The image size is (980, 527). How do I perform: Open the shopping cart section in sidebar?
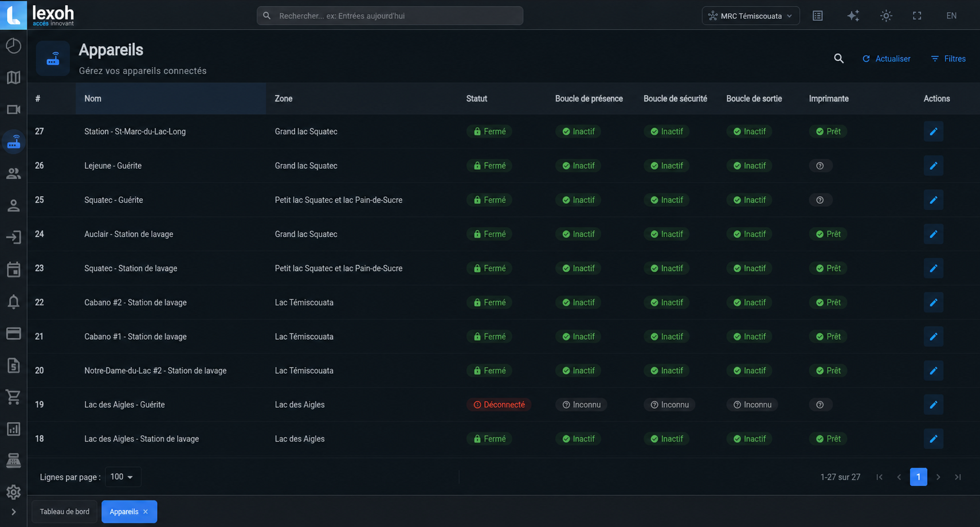coord(13,397)
